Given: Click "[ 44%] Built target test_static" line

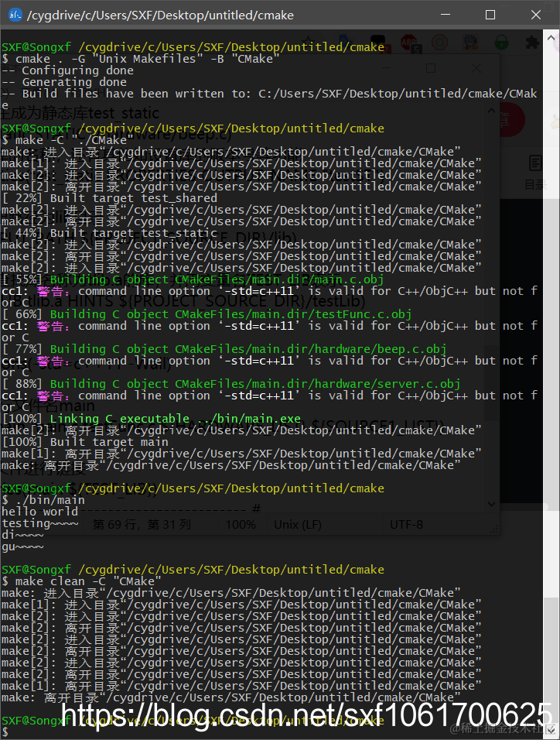Looking at the screenshot, I should pyautogui.click(x=110, y=233).
